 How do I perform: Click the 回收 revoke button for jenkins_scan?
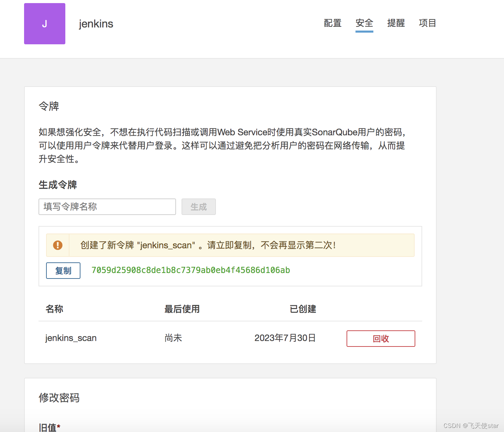pos(380,339)
